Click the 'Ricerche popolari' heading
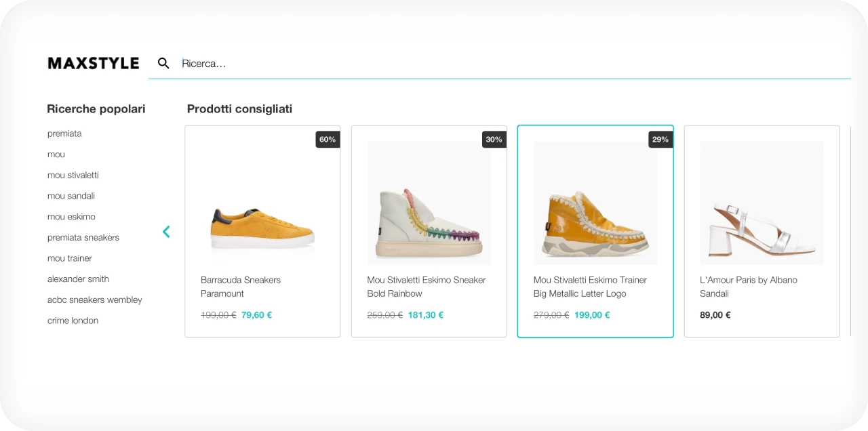Image resolution: width=868 pixels, height=431 pixels. (96, 108)
